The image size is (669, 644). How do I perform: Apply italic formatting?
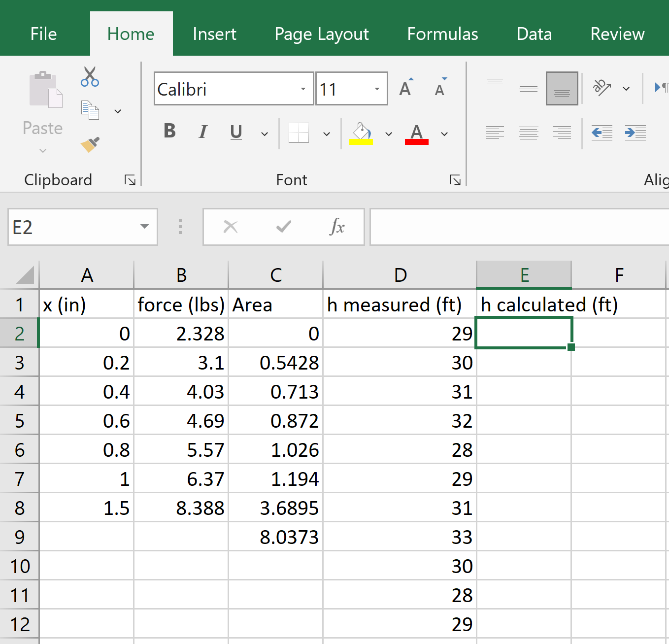pyautogui.click(x=202, y=132)
